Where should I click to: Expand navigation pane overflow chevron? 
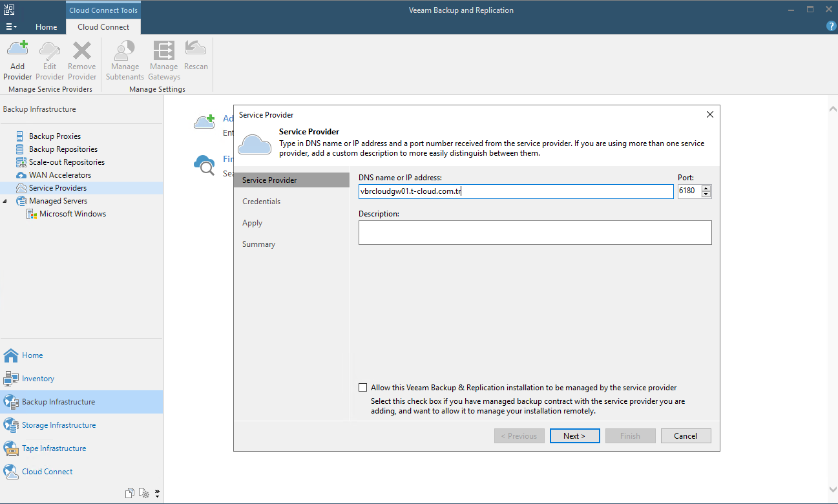click(x=157, y=493)
